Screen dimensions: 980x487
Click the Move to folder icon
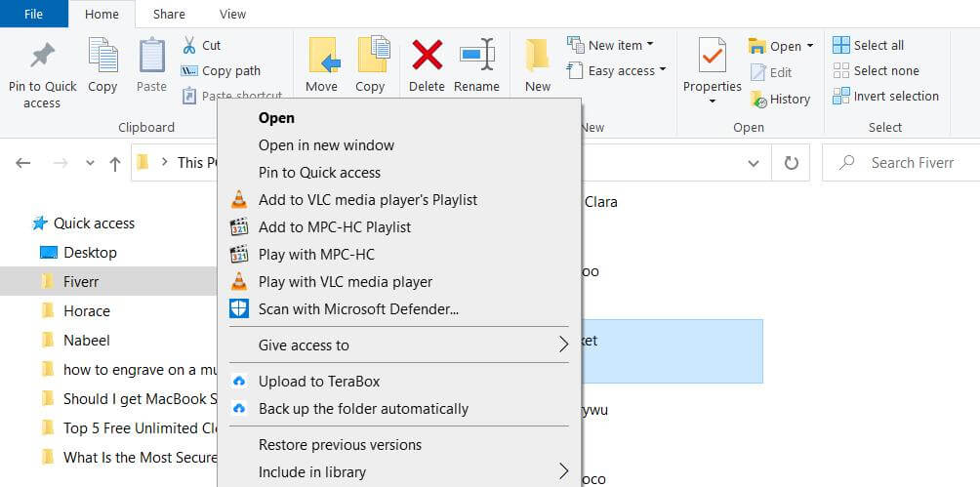(324, 55)
